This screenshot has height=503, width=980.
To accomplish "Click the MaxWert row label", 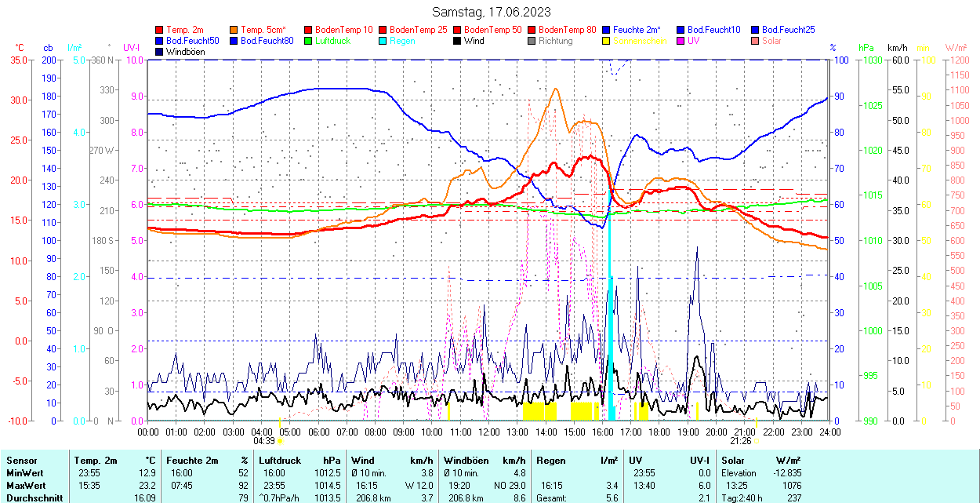I will 24,485.
